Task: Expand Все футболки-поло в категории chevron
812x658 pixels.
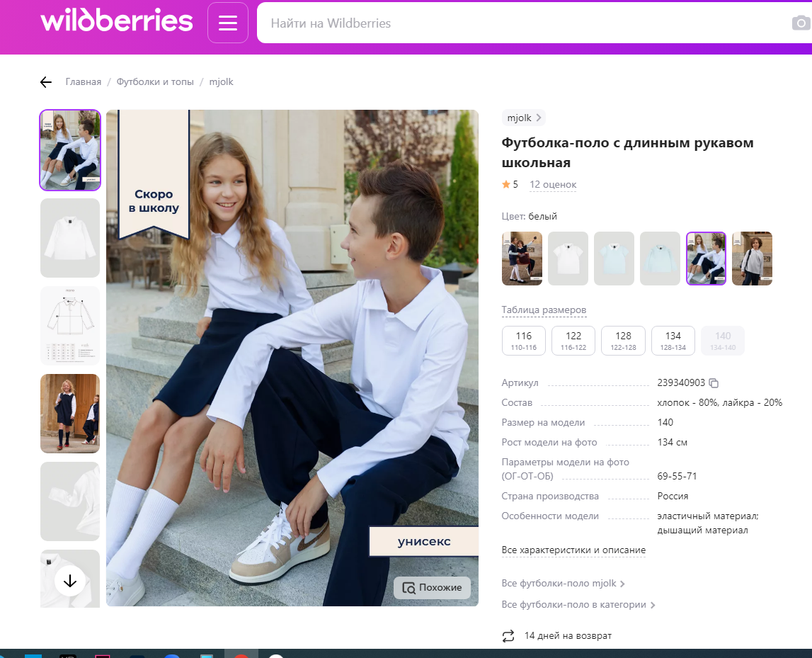Action: (652, 604)
